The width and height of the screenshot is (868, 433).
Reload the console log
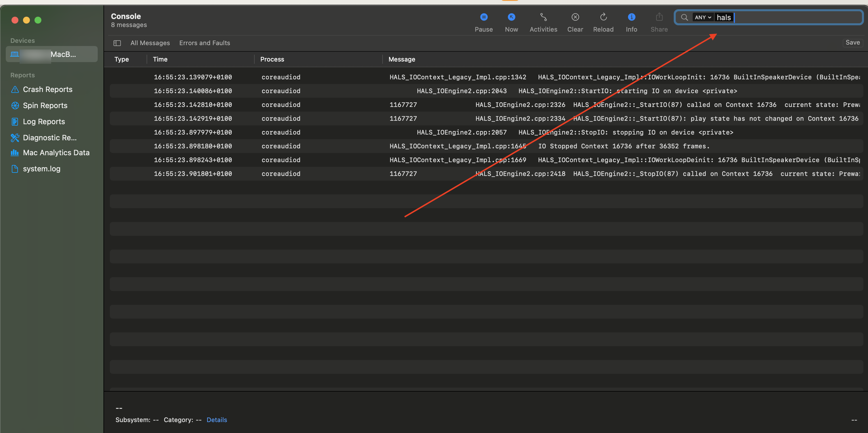click(x=603, y=17)
